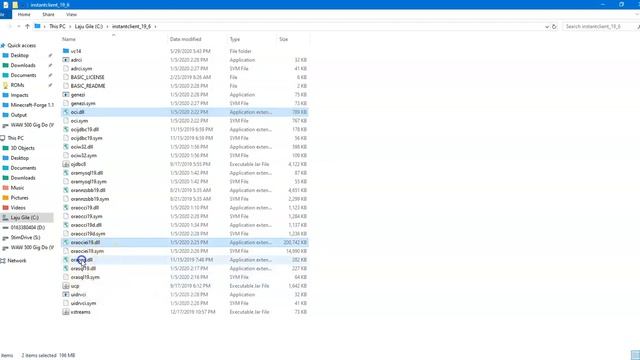Click the ociw32.dll file icon
Viewport: 640px width, 360px height.
click(x=66, y=147)
